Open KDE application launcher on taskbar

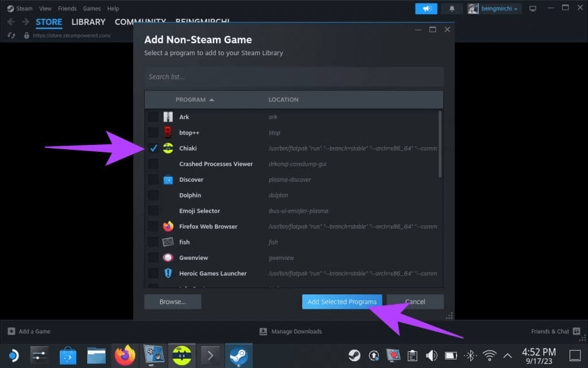pos(14,355)
